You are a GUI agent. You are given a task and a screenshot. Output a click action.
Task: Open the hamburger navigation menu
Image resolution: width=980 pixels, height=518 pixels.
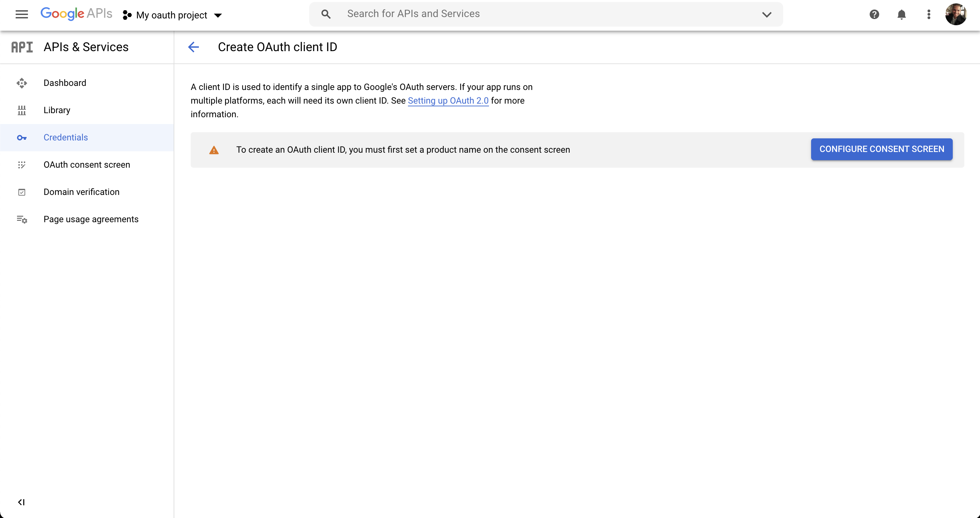(x=22, y=14)
